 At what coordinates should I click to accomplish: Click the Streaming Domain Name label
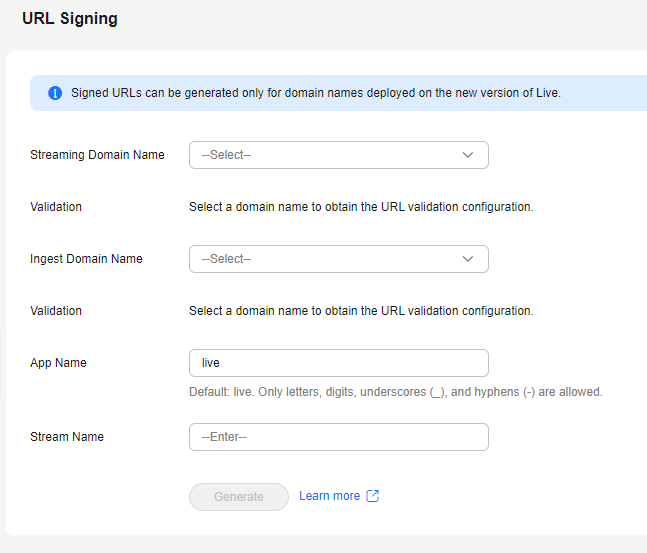pyautogui.click(x=97, y=155)
